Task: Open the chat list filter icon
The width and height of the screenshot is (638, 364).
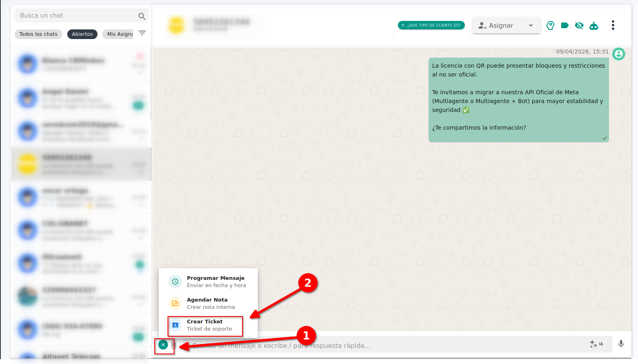Action: point(142,33)
